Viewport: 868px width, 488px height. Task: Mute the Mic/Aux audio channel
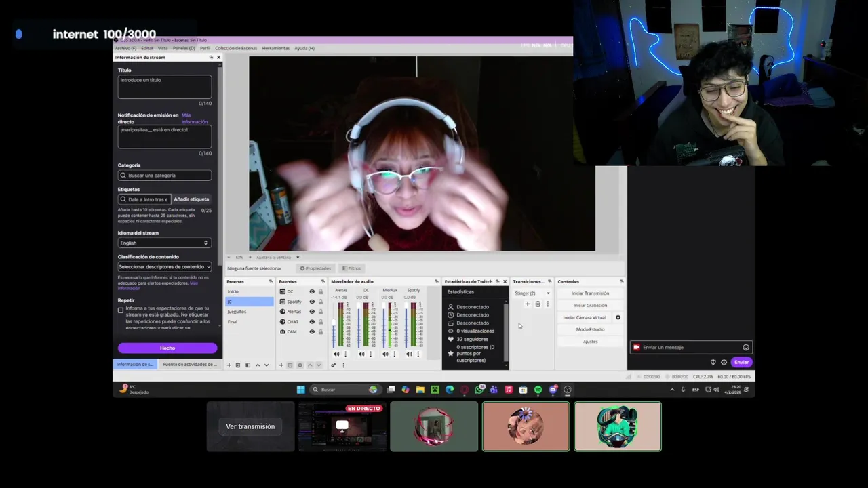[385, 354]
